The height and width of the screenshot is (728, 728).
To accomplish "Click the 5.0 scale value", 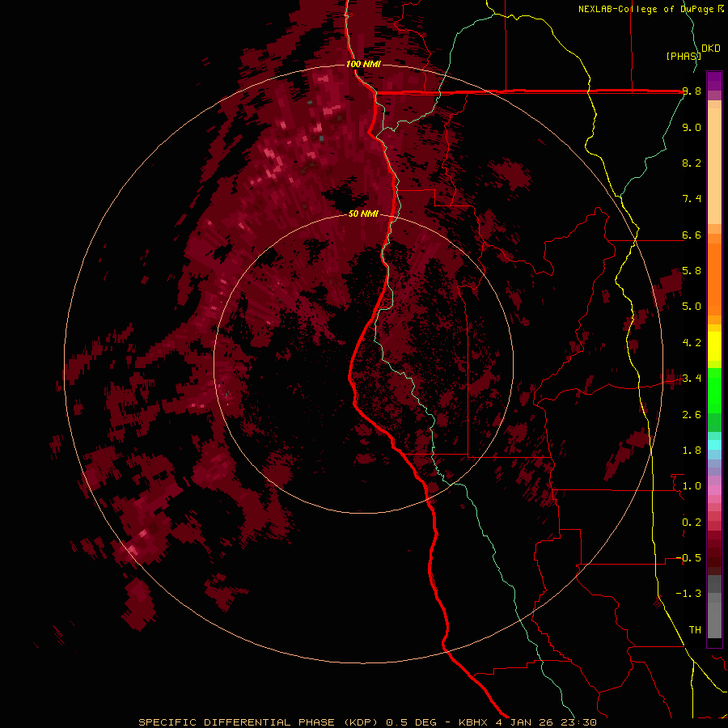I will point(692,307).
